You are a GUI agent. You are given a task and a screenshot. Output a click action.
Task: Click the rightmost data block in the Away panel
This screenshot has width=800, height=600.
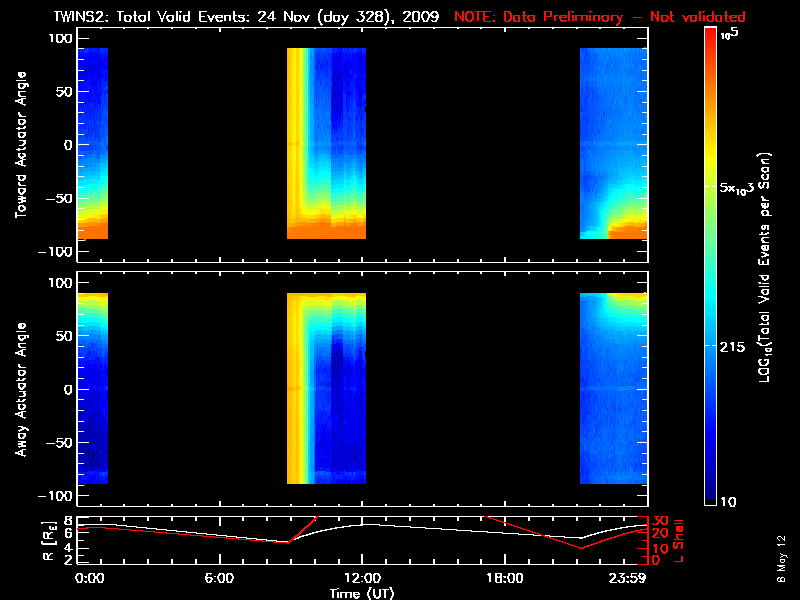[x=613, y=389]
